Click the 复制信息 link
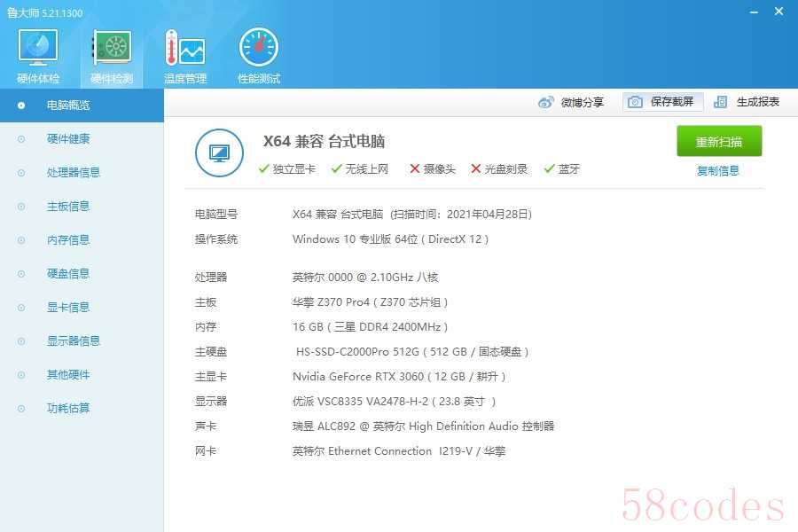The width and height of the screenshot is (798, 532). (717, 171)
